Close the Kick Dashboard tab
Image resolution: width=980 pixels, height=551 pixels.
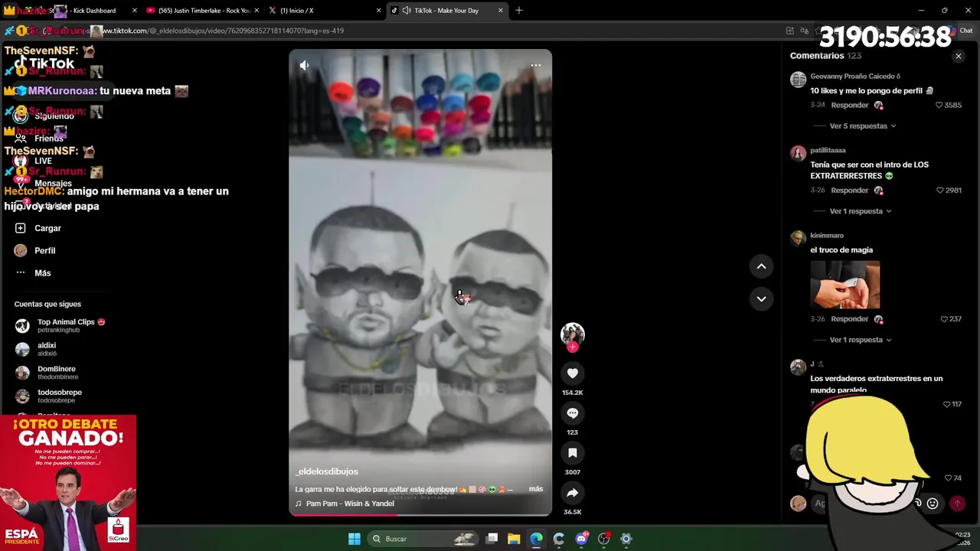[x=135, y=11]
